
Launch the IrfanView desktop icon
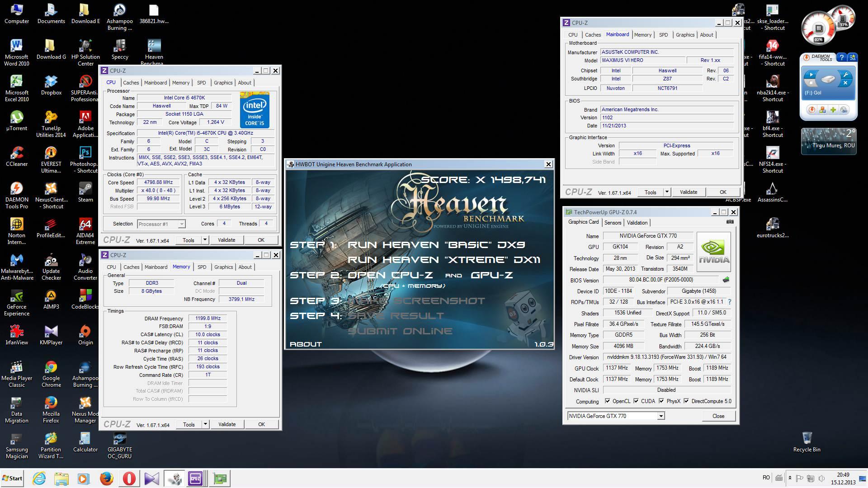pyautogui.click(x=17, y=335)
